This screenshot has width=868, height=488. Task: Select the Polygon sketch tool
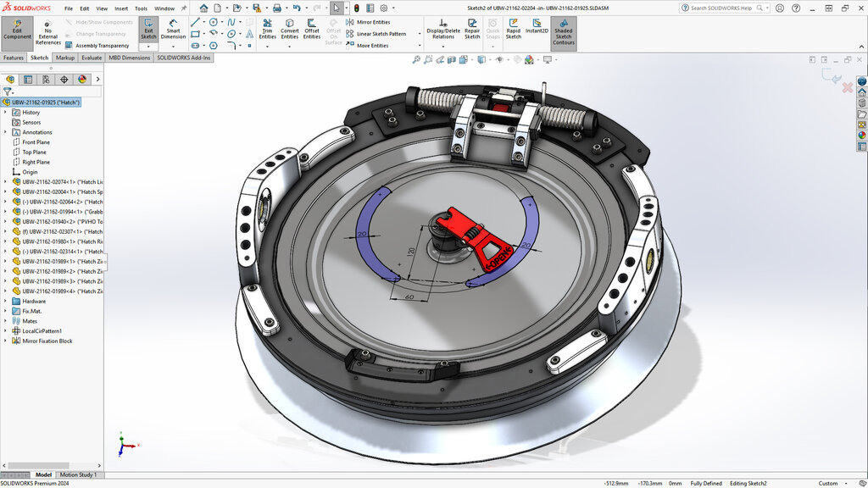(213, 46)
